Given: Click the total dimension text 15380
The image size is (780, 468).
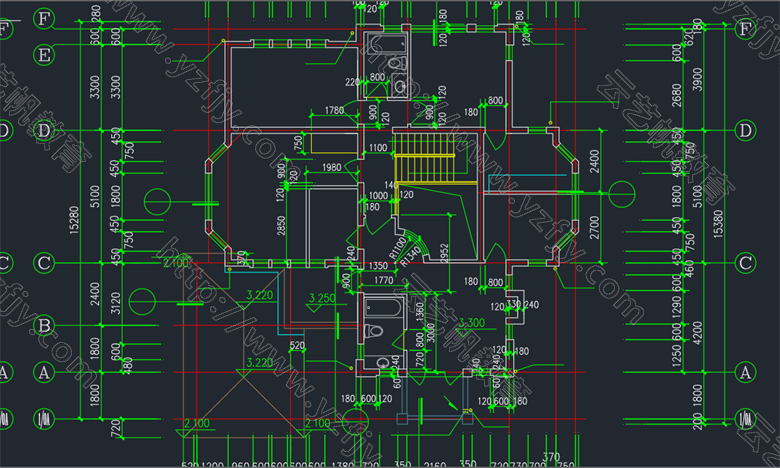Looking at the screenshot, I should 718,223.
